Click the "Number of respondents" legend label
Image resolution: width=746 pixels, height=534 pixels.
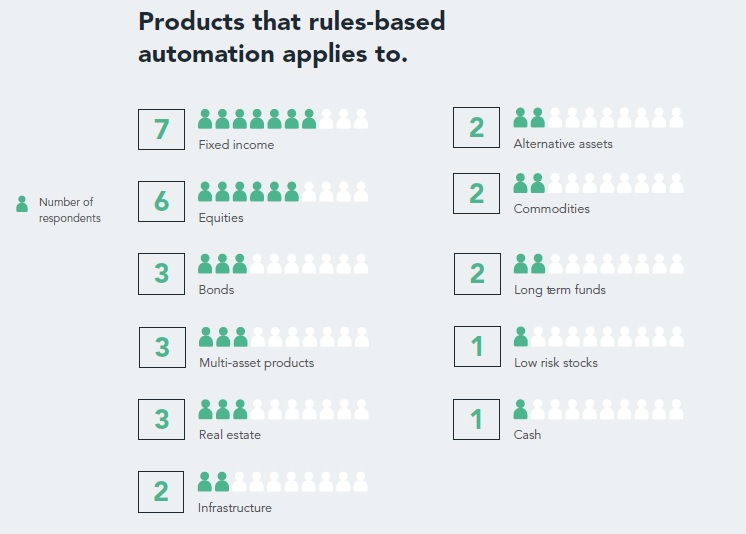tap(70, 210)
